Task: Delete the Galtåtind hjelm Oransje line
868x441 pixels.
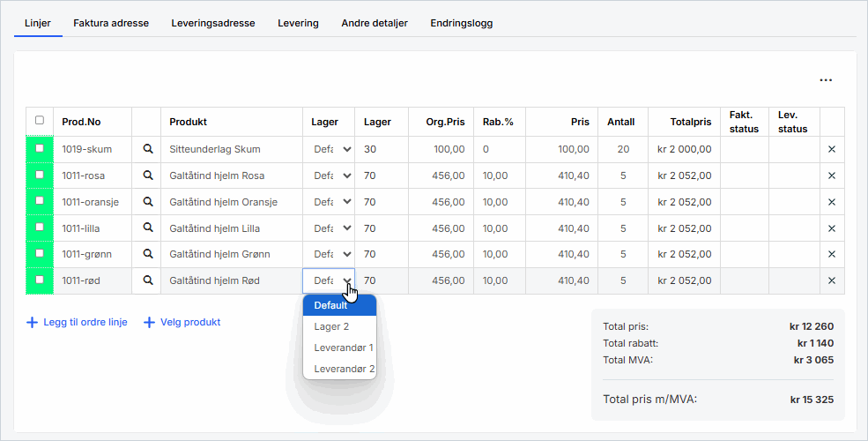Action: [x=831, y=202]
